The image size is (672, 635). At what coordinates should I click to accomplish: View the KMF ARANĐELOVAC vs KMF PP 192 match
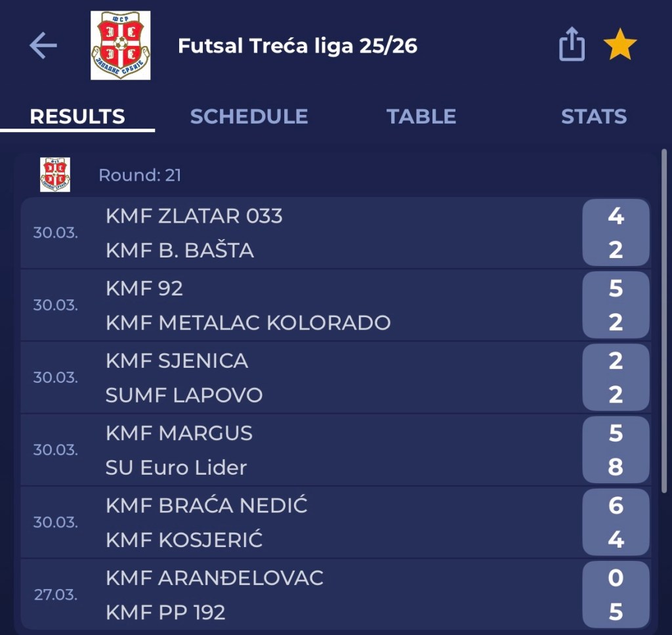click(262, 595)
